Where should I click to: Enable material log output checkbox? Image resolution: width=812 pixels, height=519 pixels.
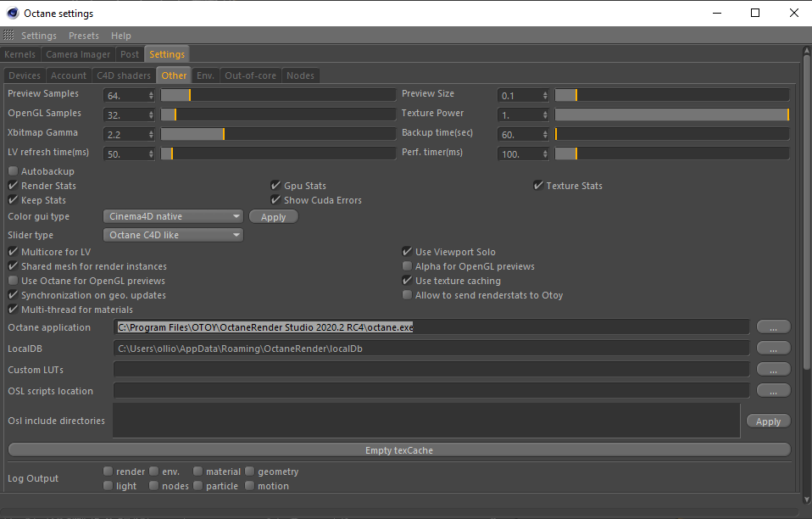pyautogui.click(x=197, y=472)
